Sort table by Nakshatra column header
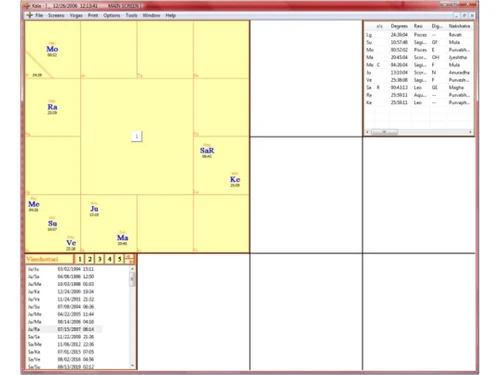This screenshot has width=500, height=375. [x=459, y=26]
